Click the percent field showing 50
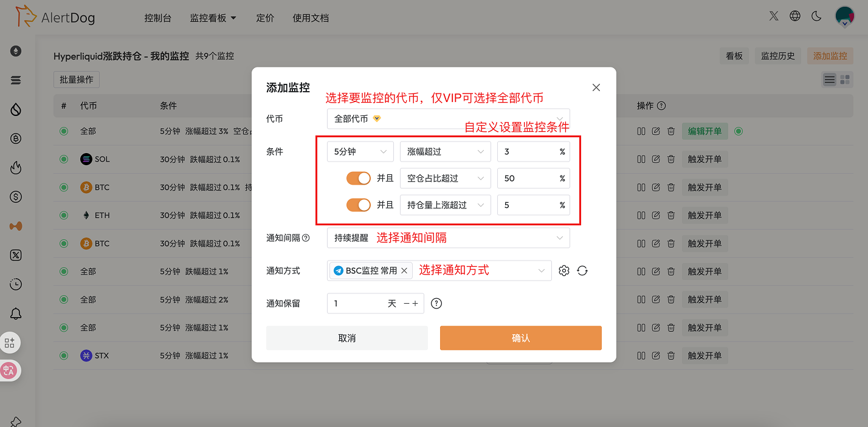The height and width of the screenshot is (427, 868). [534, 178]
